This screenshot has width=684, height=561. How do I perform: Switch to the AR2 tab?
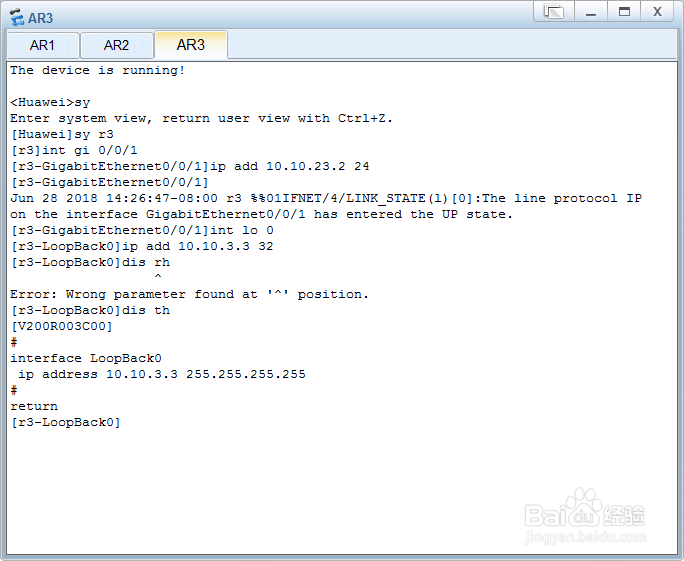point(116,45)
